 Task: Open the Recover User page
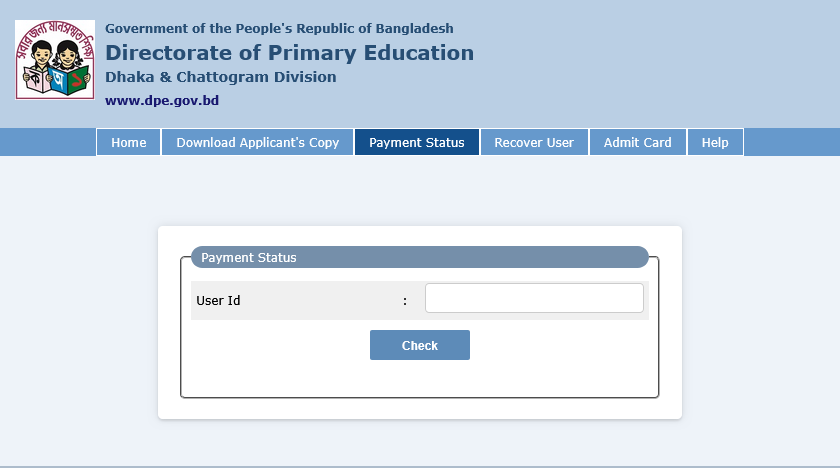click(x=534, y=142)
